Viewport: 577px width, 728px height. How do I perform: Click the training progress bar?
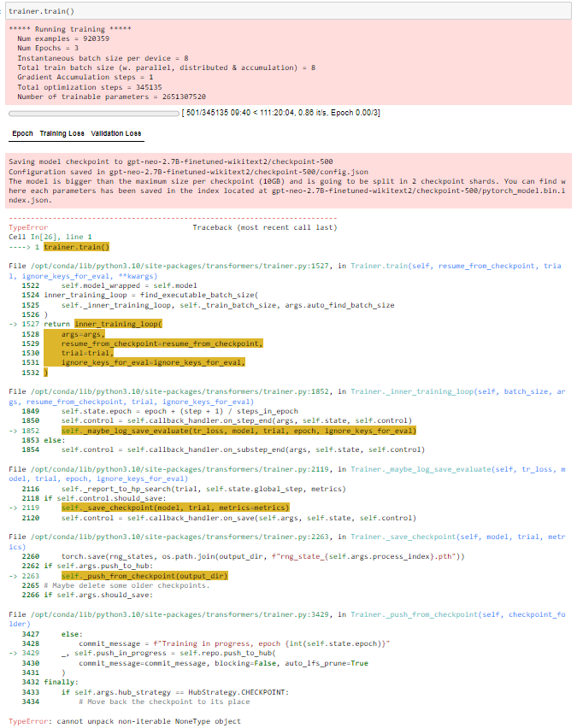click(94, 114)
